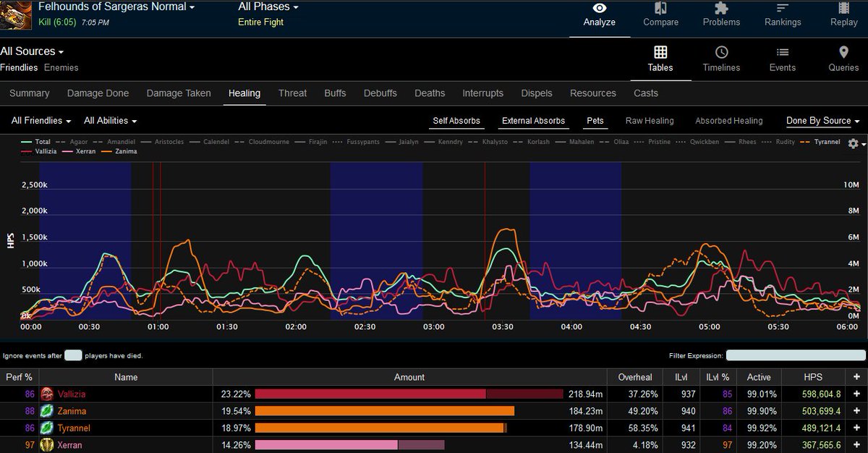The height and width of the screenshot is (453, 868).
Task: Click the Filter Expression input field
Action: tap(796, 355)
